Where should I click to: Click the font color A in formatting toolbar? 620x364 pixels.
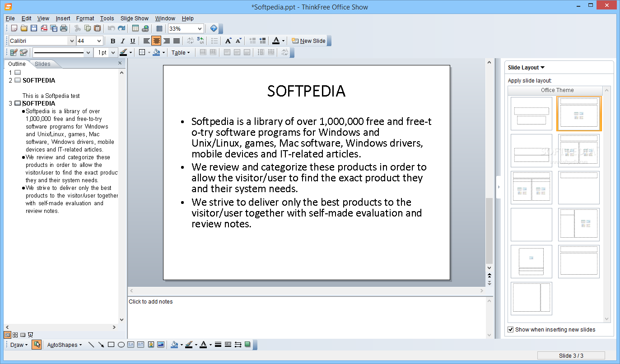276,41
